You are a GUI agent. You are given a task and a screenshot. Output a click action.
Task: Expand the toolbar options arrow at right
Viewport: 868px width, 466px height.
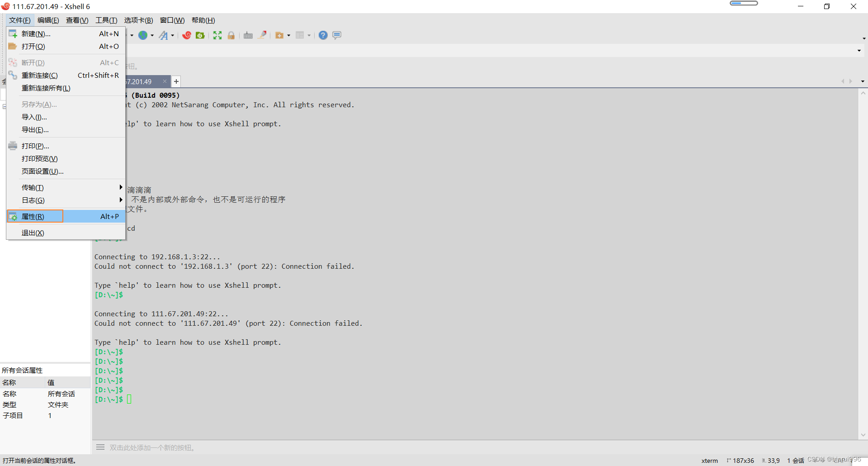[x=864, y=38]
